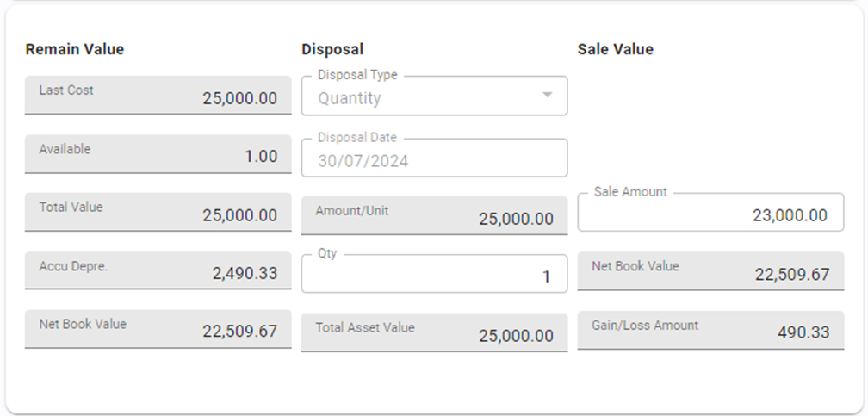Select the Disposal Type combo box showing Quantity
Image resolution: width=868 pixels, height=416 pixels.
click(x=422, y=97)
